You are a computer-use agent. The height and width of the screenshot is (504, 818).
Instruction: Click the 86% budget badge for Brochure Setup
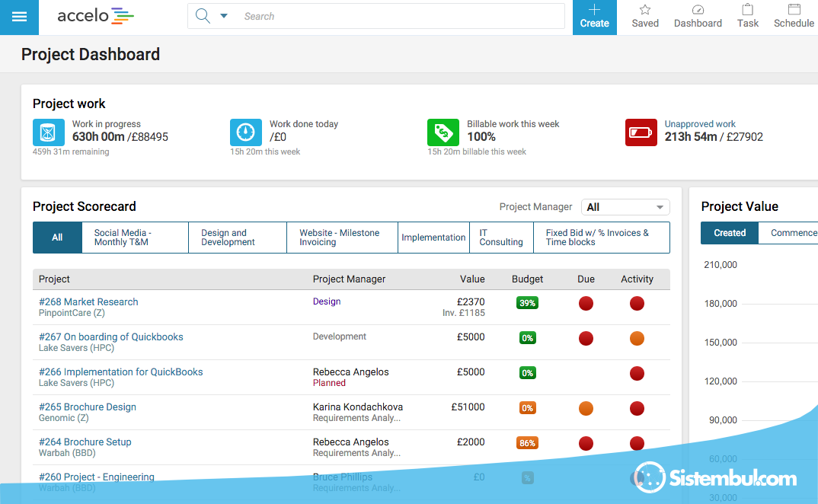527,443
